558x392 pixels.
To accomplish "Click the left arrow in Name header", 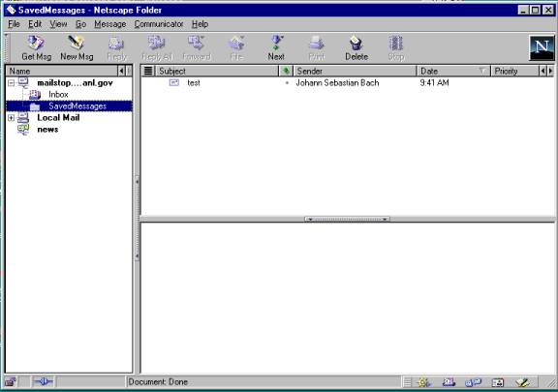I will pyautogui.click(x=121, y=71).
